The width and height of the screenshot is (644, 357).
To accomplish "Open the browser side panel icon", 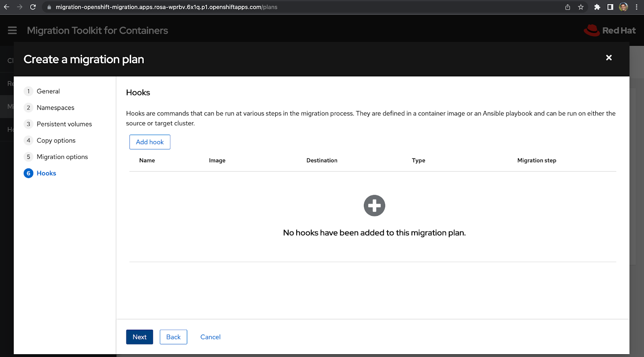I will click(610, 7).
